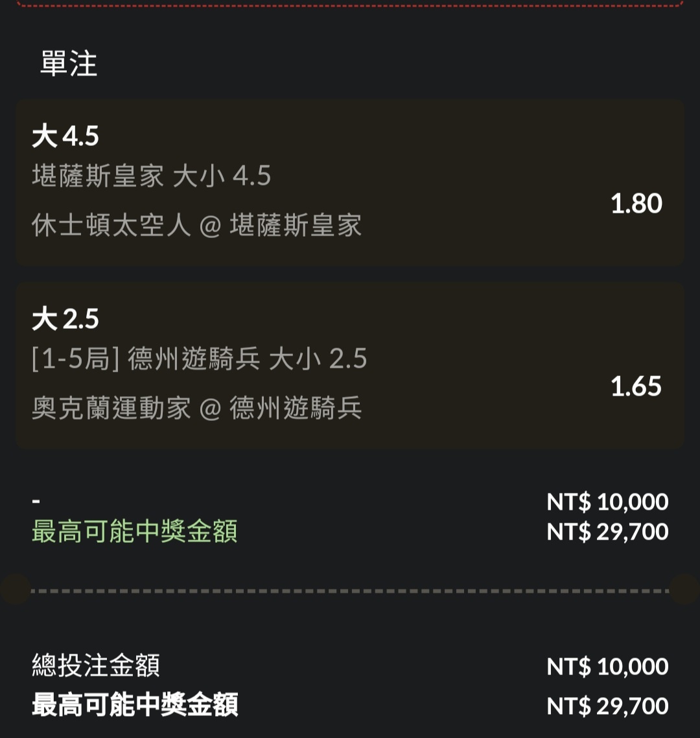Tap the NT$ 10,000 total stake amount
Viewport: 700px width, 738px height.
(x=607, y=667)
